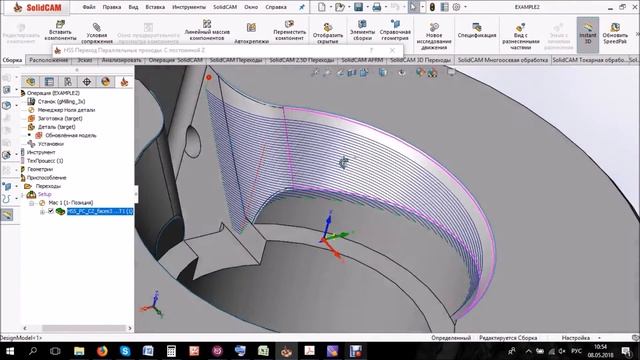Click Вставить компоненты in the ribbon

click(x=60, y=30)
